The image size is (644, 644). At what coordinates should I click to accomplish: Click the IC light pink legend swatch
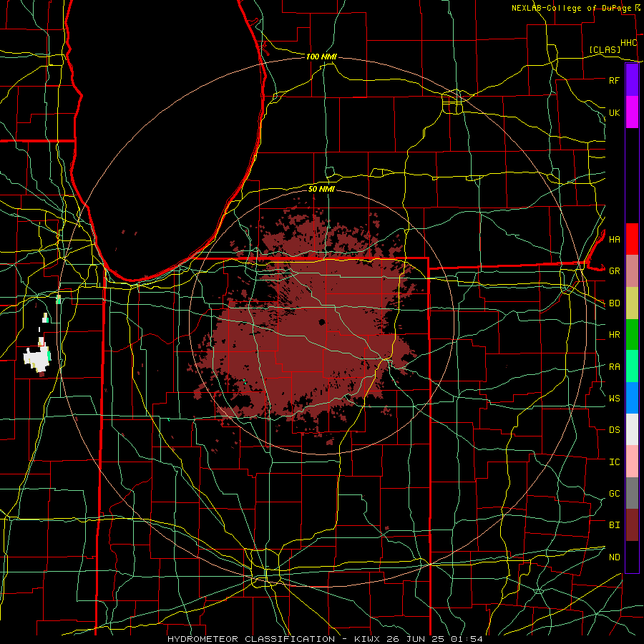click(632, 462)
